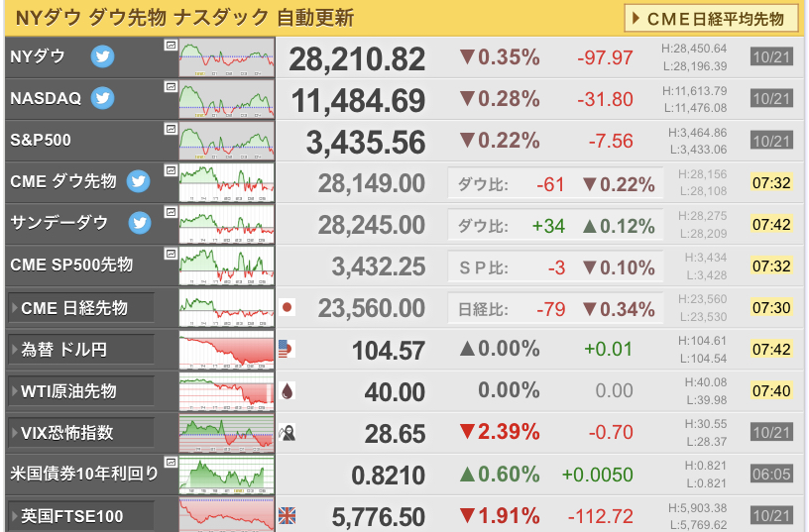Screen dimensions: 809x532
Task: Expand the VIX恐怖指数 item
Action: pos(81,433)
